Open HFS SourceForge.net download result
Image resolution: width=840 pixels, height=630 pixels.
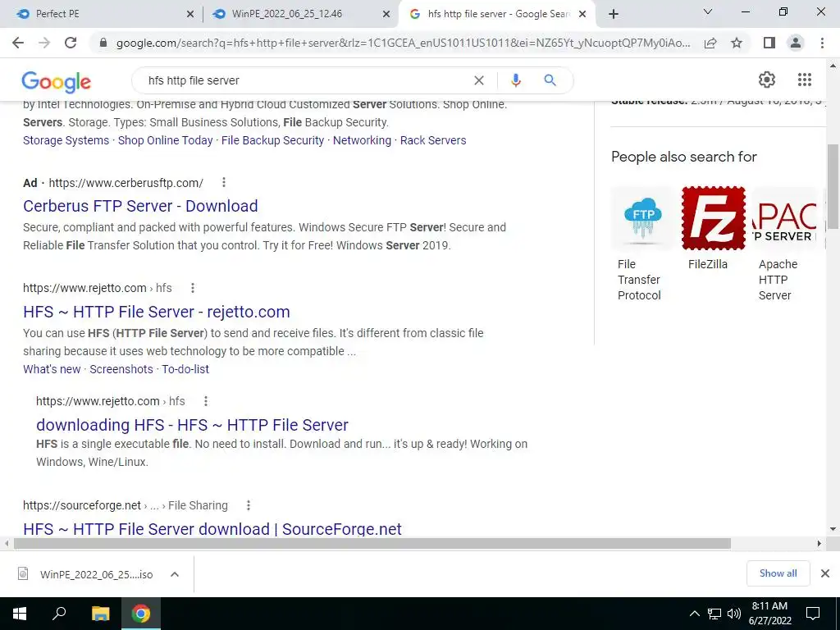pyautogui.click(x=212, y=529)
